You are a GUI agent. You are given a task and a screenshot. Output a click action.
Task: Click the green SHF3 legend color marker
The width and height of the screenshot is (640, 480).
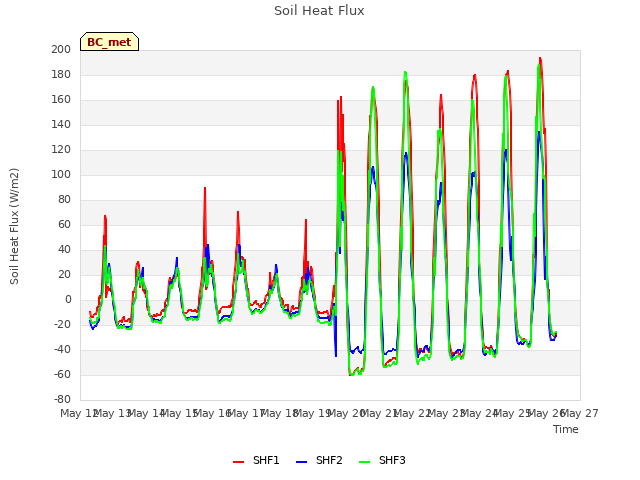click(364, 462)
